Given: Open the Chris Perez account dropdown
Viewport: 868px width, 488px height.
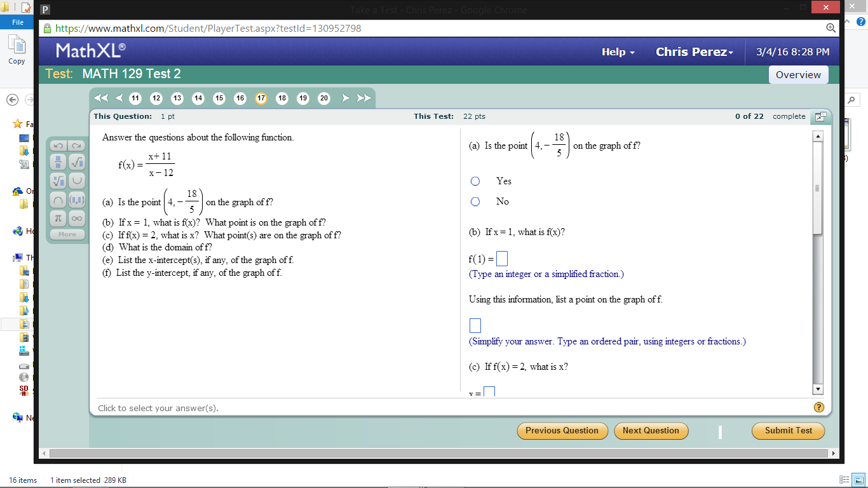Looking at the screenshot, I should [x=694, y=52].
